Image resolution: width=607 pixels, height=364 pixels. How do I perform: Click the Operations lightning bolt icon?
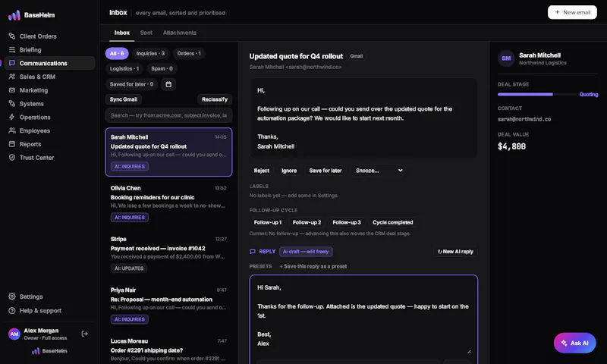click(12, 117)
